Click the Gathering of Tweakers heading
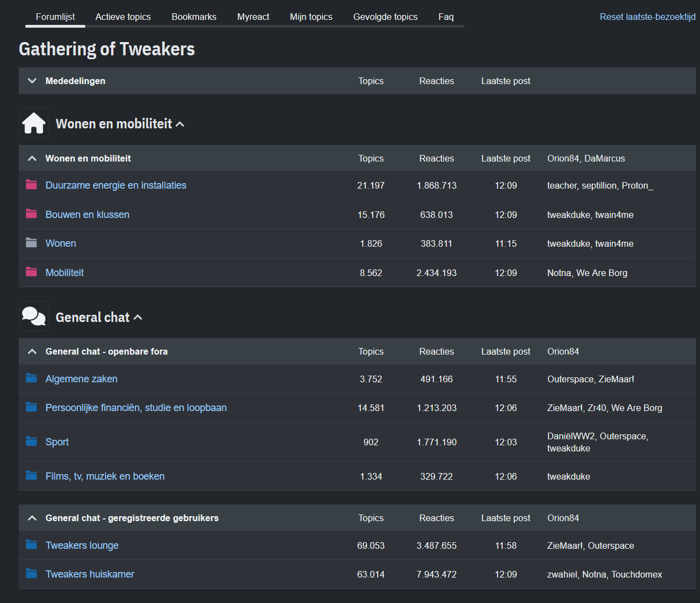The height and width of the screenshot is (603, 700). 107,49
